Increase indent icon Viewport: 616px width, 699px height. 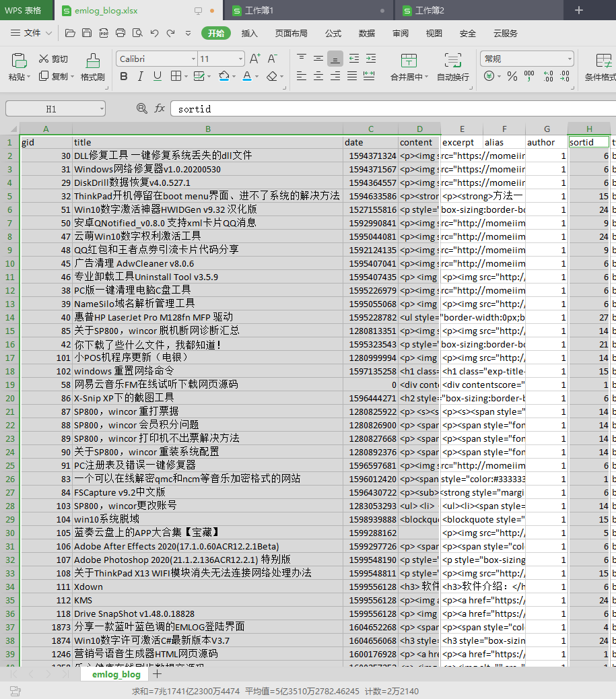[x=371, y=58]
